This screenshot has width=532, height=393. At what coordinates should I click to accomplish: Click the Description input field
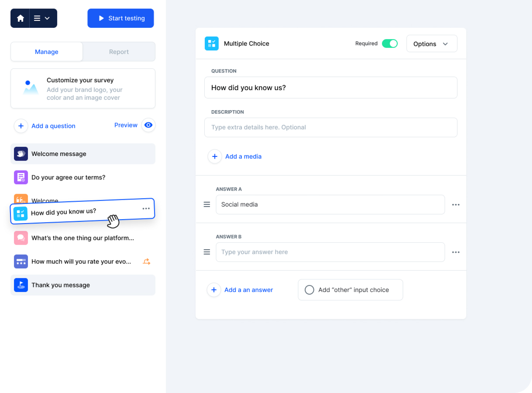(x=331, y=127)
